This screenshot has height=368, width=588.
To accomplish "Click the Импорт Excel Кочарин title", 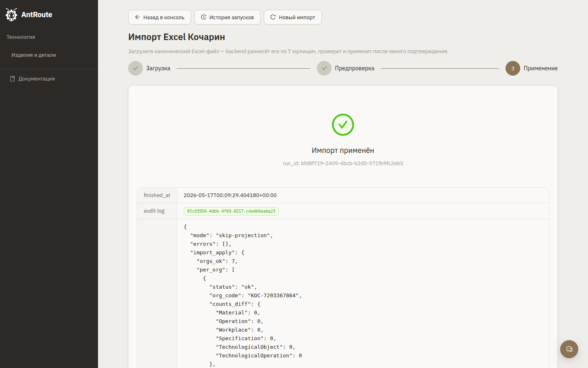I will click(x=176, y=37).
